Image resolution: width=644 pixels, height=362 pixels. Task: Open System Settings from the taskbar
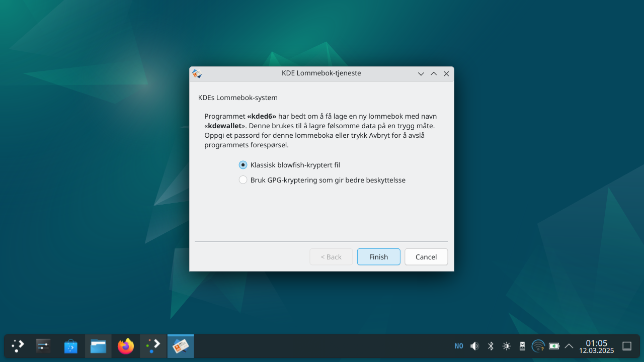tap(44, 346)
